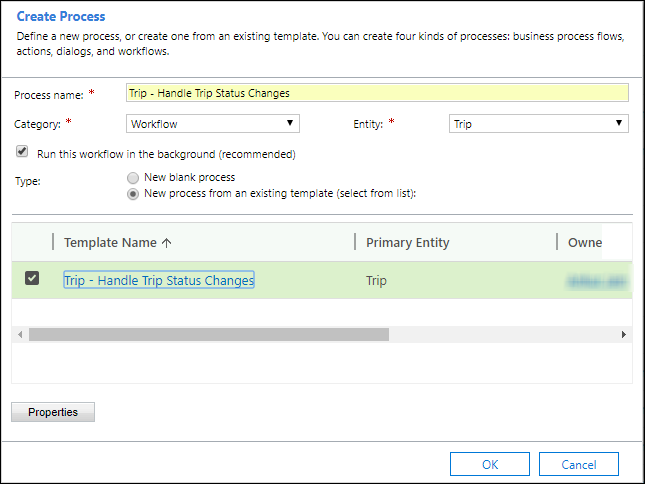Click the Process name text field
The height and width of the screenshot is (484, 645).
[x=377, y=93]
